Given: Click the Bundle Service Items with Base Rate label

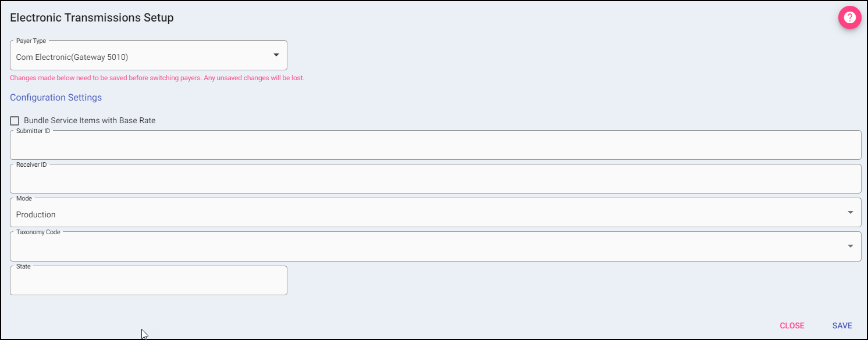Looking at the screenshot, I should tap(90, 121).
